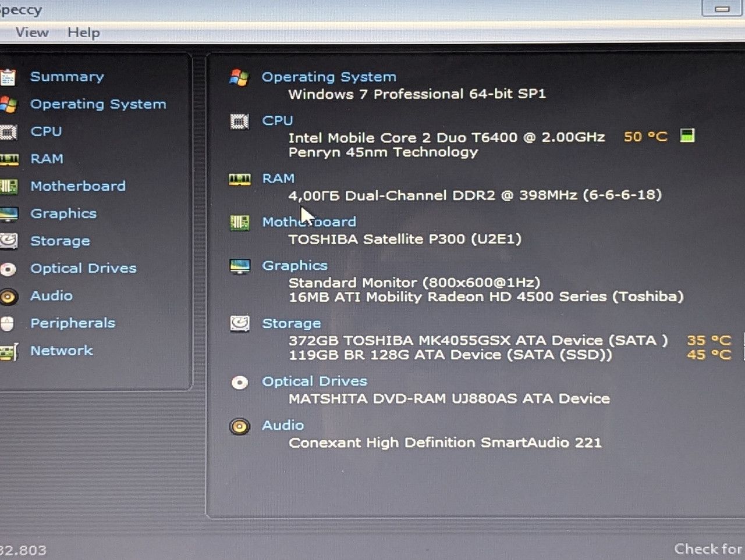Click the Storage hard drive icon in sidebar
745x560 pixels.
(9, 241)
